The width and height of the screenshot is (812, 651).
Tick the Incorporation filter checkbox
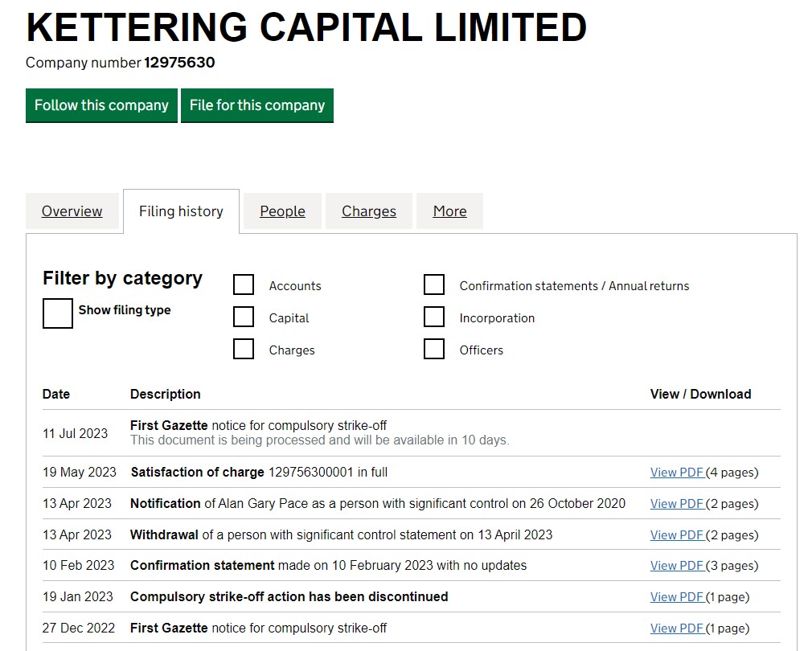point(434,317)
